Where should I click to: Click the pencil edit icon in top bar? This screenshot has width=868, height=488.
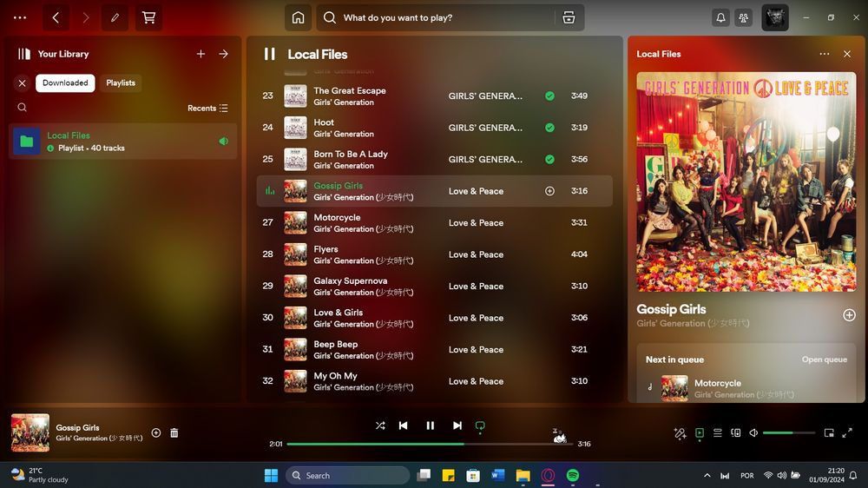115,17
